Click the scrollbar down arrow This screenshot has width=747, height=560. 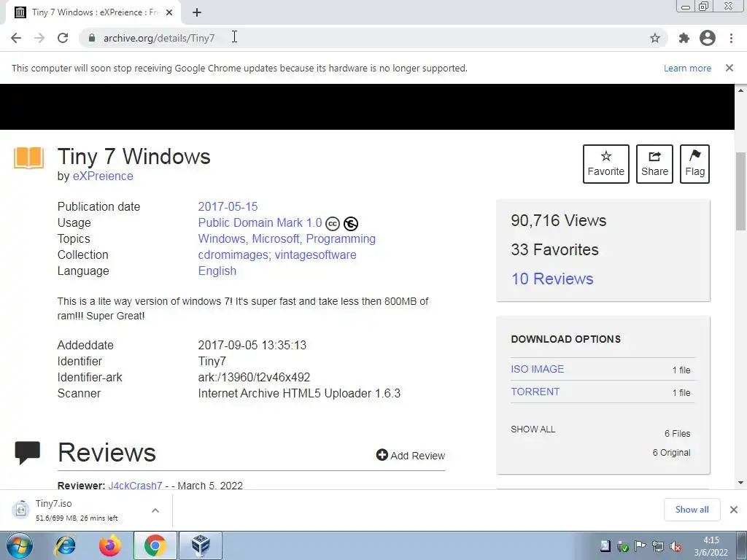(x=741, y=483)
